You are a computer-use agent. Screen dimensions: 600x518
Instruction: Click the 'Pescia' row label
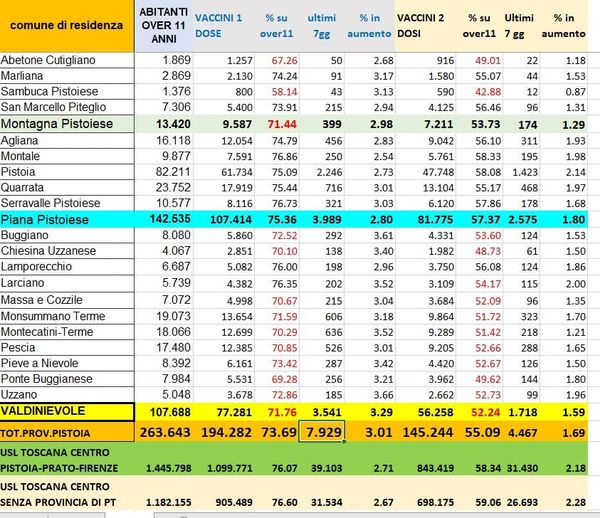pos(67,348)
